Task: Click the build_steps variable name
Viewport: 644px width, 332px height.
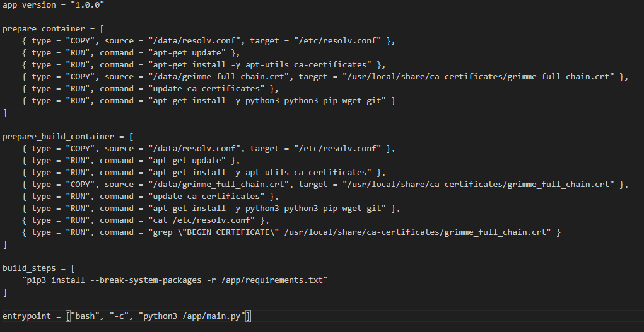Action: [x=27, y=268]
